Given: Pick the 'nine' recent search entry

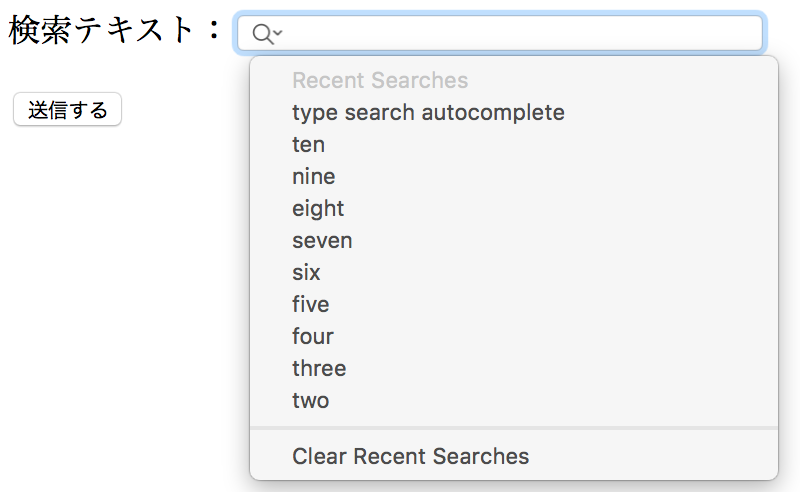Looking at the screenshot, I should coord(313,176).
